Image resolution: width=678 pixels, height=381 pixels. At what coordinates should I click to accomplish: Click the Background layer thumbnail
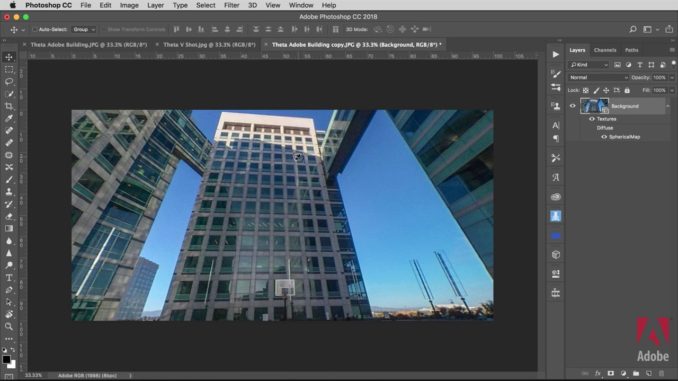coord(594,106)
